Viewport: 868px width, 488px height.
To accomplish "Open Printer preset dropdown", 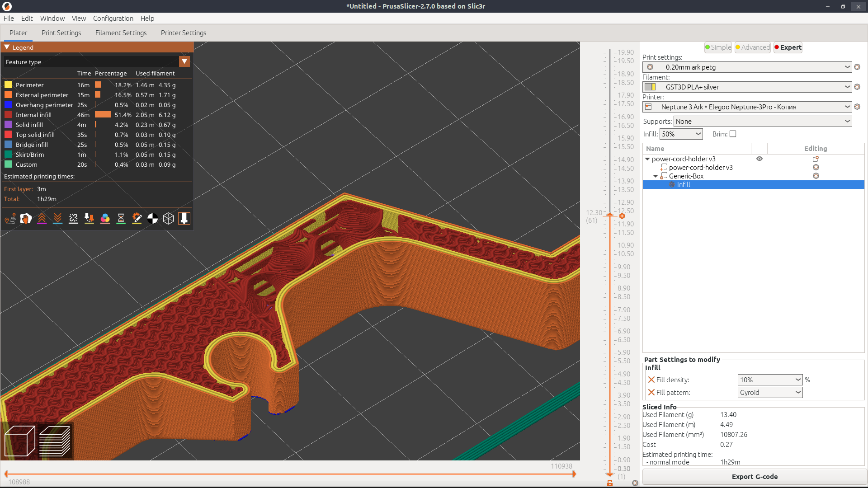I will [747, 107].
